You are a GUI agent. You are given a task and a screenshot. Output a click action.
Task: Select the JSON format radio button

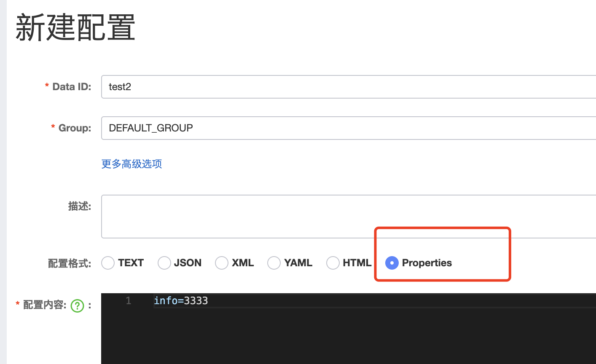click(164, 263)
